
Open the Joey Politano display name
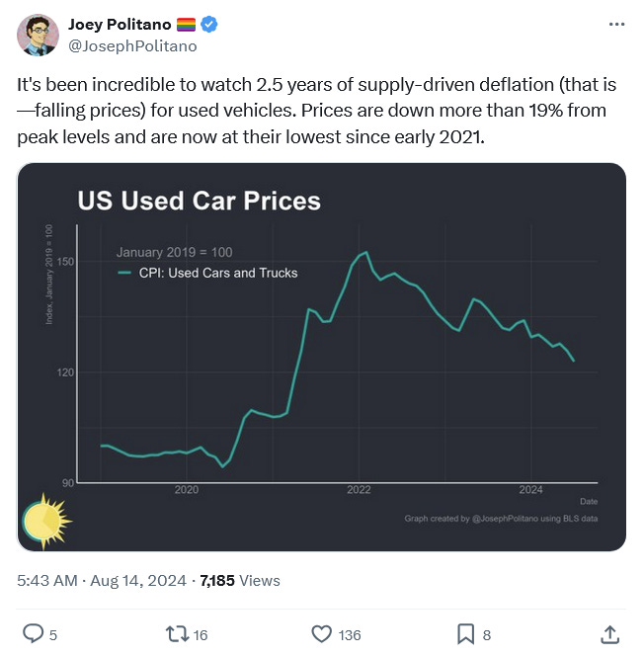[x=120, y=25]
